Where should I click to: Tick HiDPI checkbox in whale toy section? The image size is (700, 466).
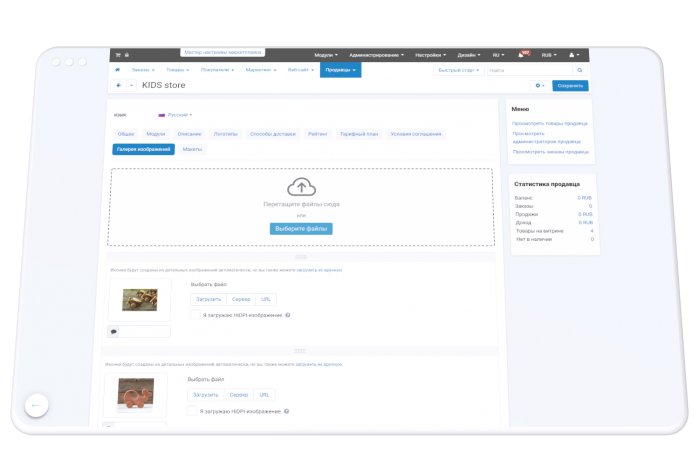pos(192,411)
